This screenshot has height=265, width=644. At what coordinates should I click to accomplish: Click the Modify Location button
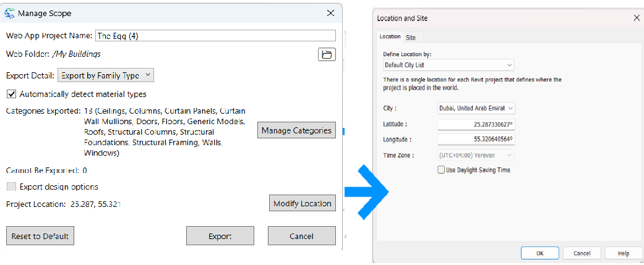[303, 203]
